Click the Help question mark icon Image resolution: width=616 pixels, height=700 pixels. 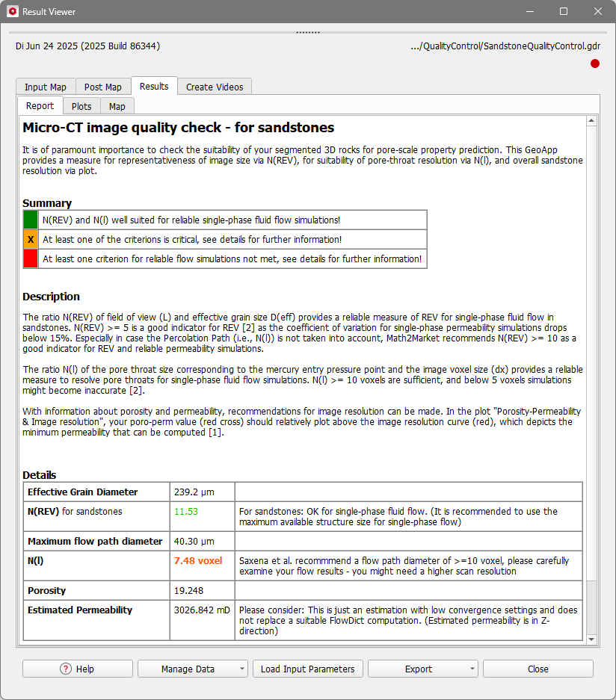[x=66, y=669]
